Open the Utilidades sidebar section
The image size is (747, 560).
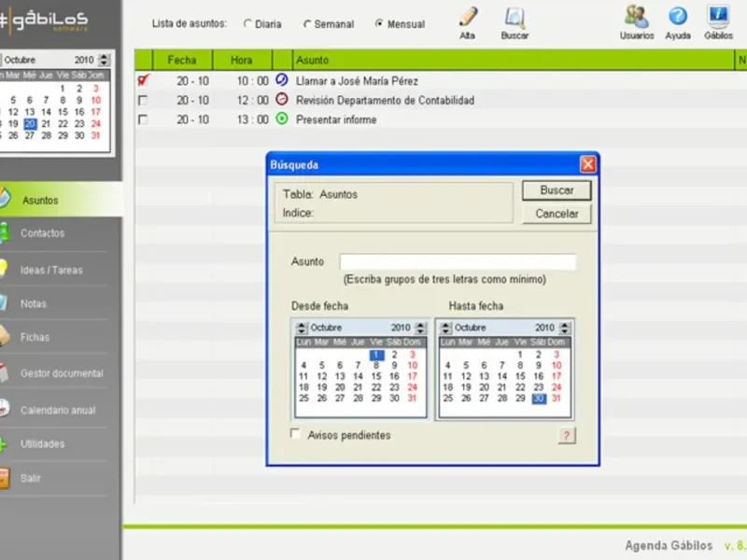(x=42, y=444)
